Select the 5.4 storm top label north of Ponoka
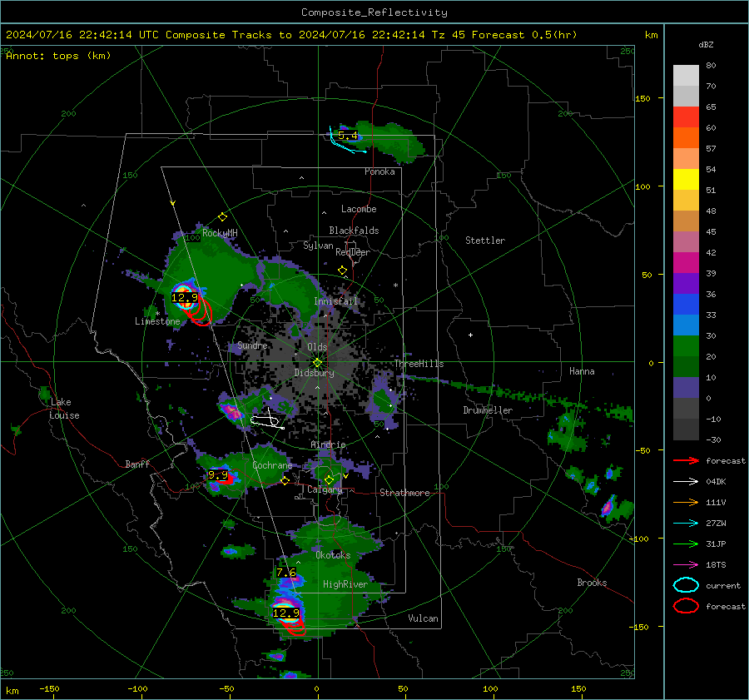This screenshot has width=749, height=700. coord(348,135)
